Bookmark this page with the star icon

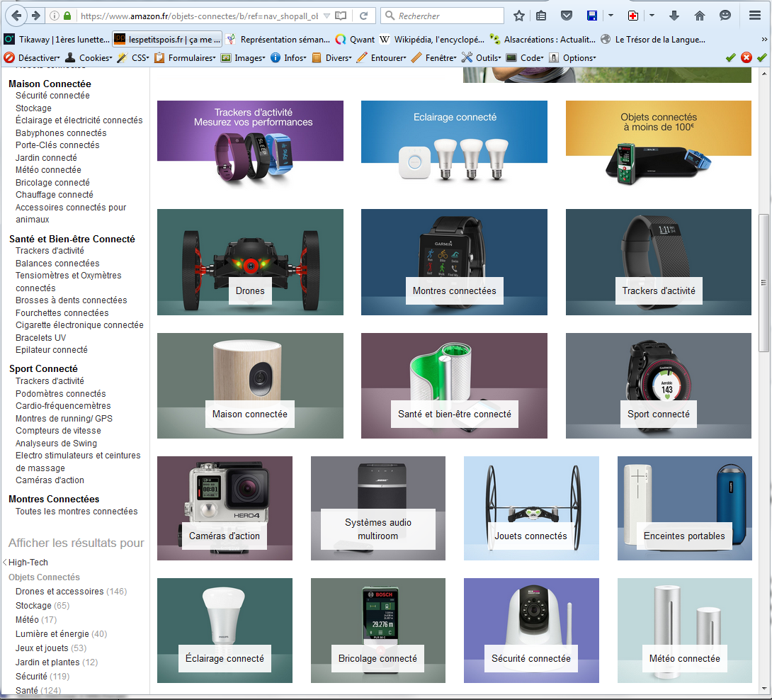click(519, 16)
